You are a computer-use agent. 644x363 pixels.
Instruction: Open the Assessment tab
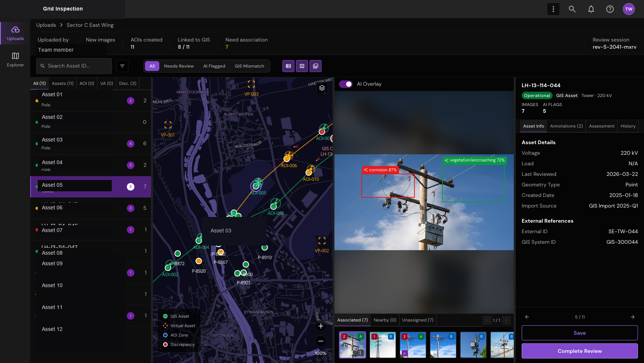click(602, 126)
